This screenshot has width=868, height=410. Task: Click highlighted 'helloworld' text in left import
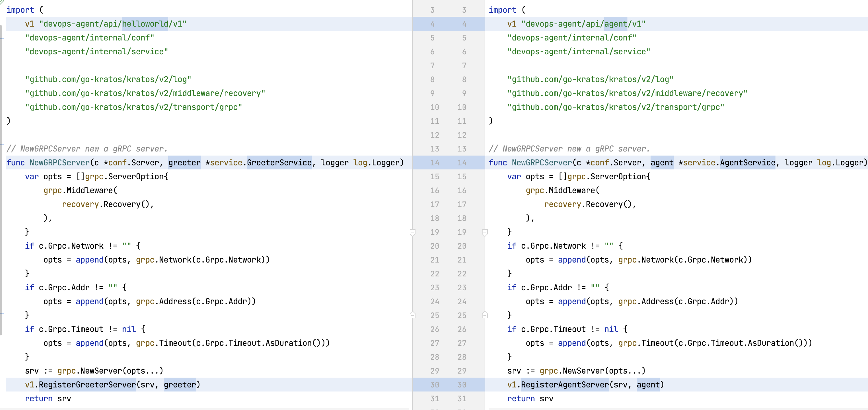[x=145, y=24]
